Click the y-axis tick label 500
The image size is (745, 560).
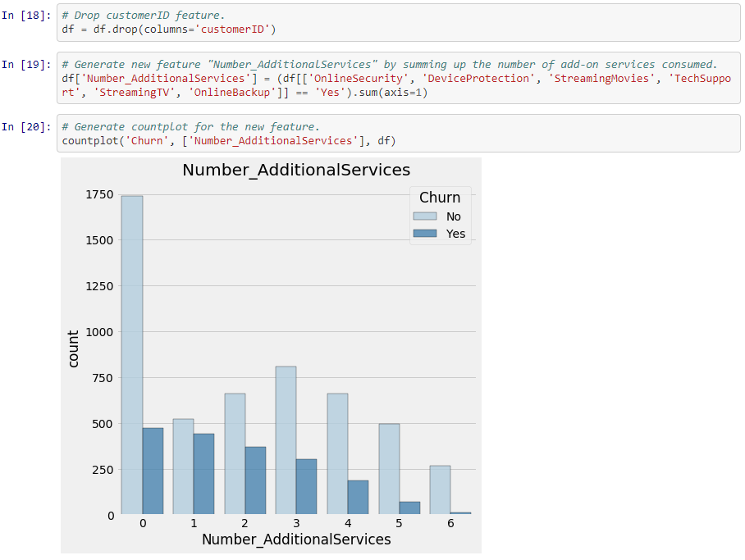(x=103, y=424)
